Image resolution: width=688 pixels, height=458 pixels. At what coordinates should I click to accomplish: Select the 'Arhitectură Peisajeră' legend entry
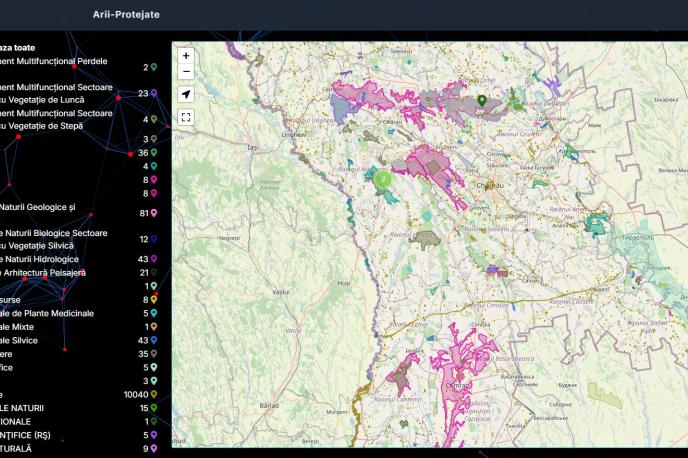click(43, 273)
